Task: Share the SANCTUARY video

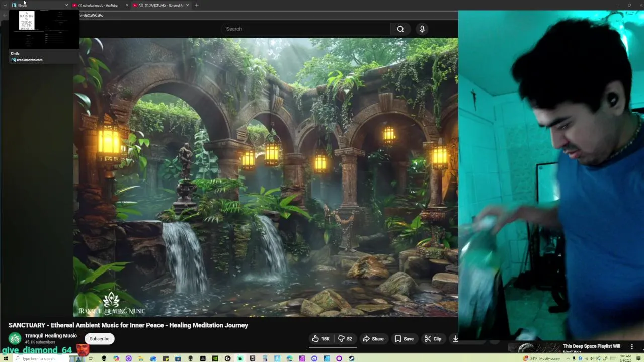Action: pos(373,339)
